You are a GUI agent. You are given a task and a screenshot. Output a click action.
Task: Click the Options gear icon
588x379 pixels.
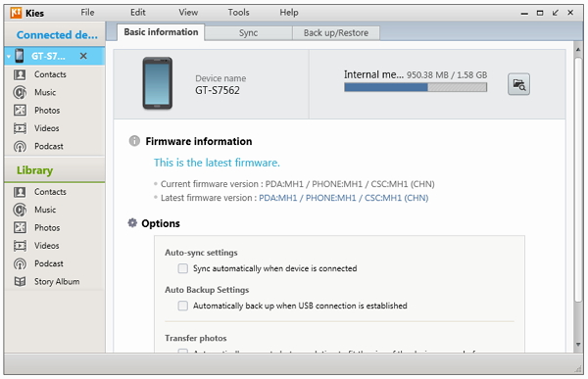click(x=132, y=223)
